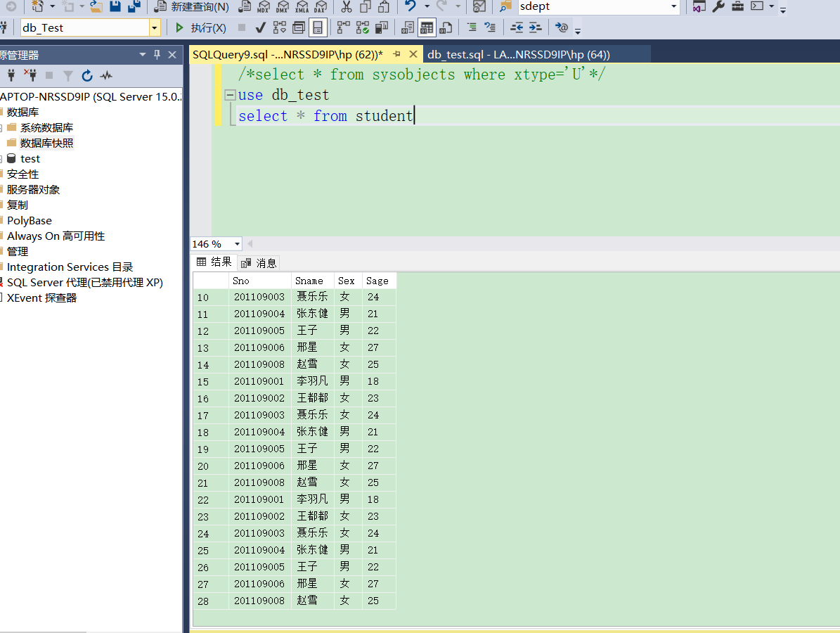Toggle Include Live Query Statistics
Viewport: 840px width, 633px height.
point(363,28)
